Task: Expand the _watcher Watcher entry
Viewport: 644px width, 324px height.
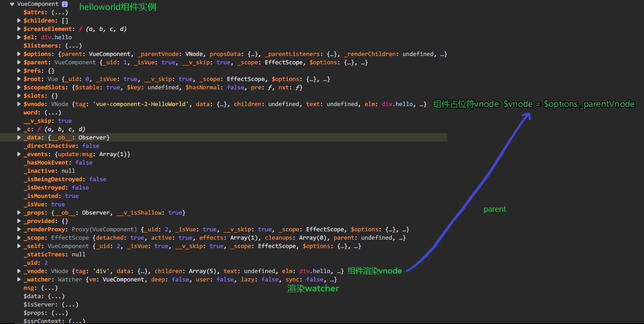Action: point(19,279)
